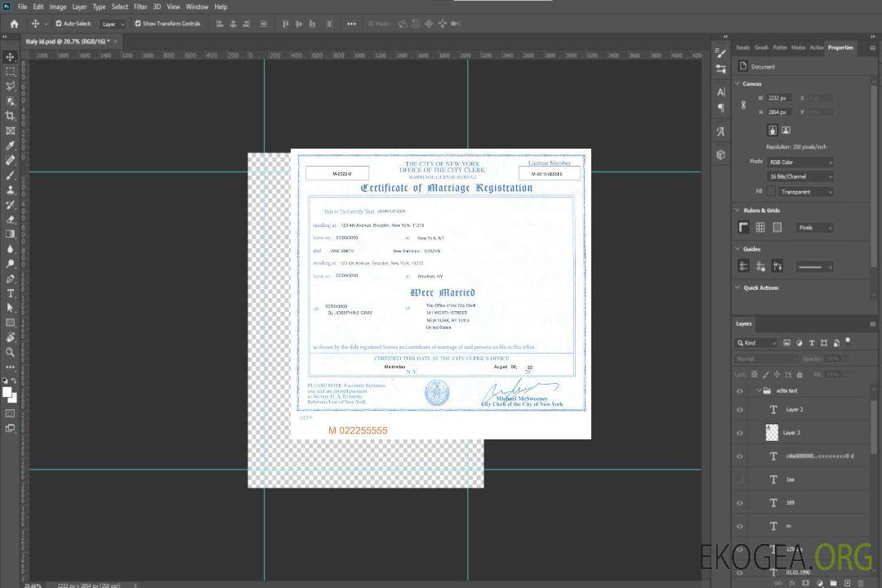The height and width of the screenshot is (588, 882).
Task: Set canvas to portrait orientation
Action: coord(773,131)
